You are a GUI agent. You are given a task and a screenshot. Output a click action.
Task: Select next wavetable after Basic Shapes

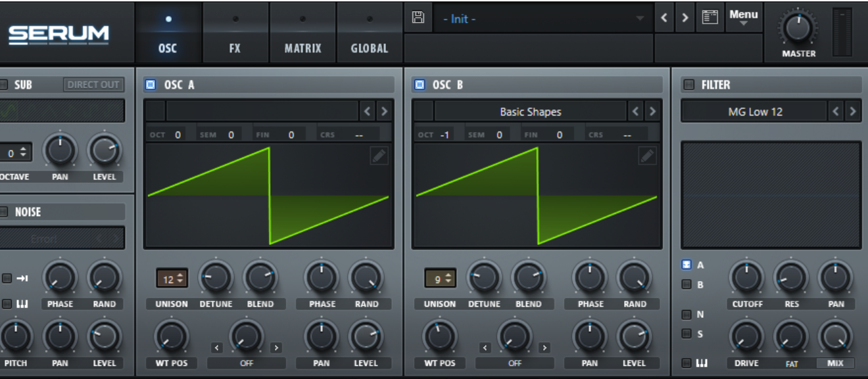652,112
